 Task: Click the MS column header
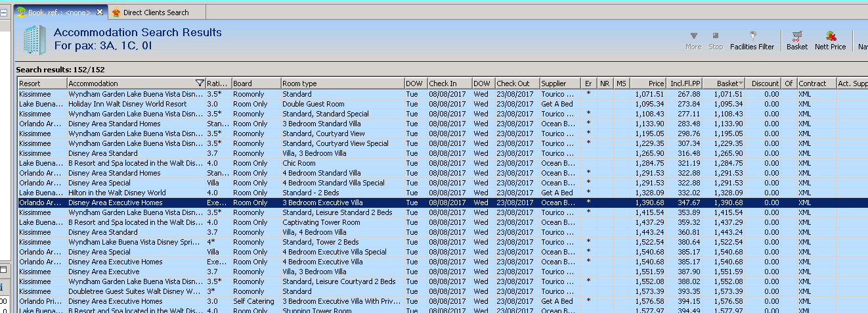pyautogui.click(x=621, y=84)
